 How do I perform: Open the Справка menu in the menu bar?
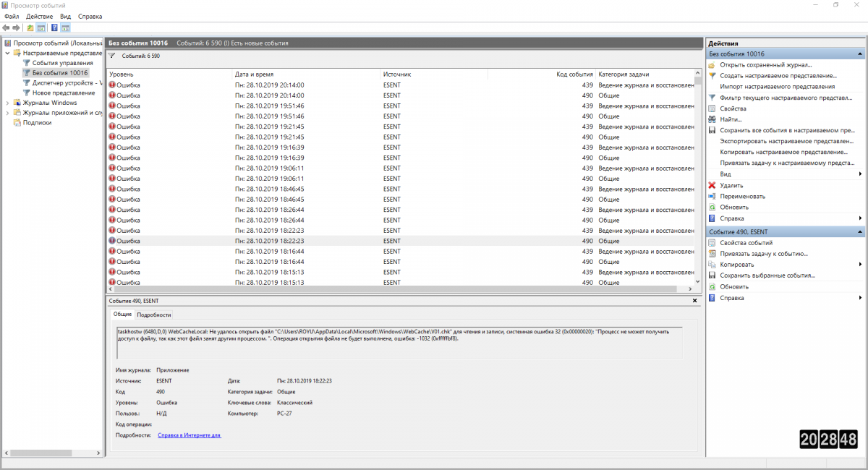(90, 16)
